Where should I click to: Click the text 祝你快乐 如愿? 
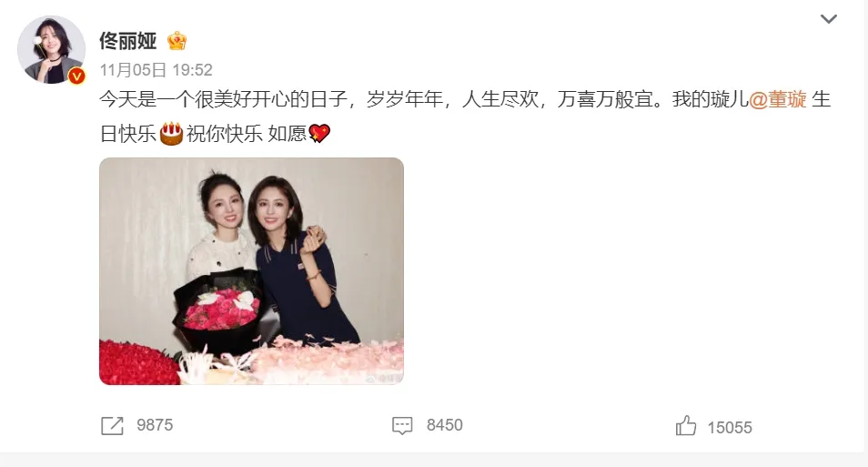[x=247, y=134]
